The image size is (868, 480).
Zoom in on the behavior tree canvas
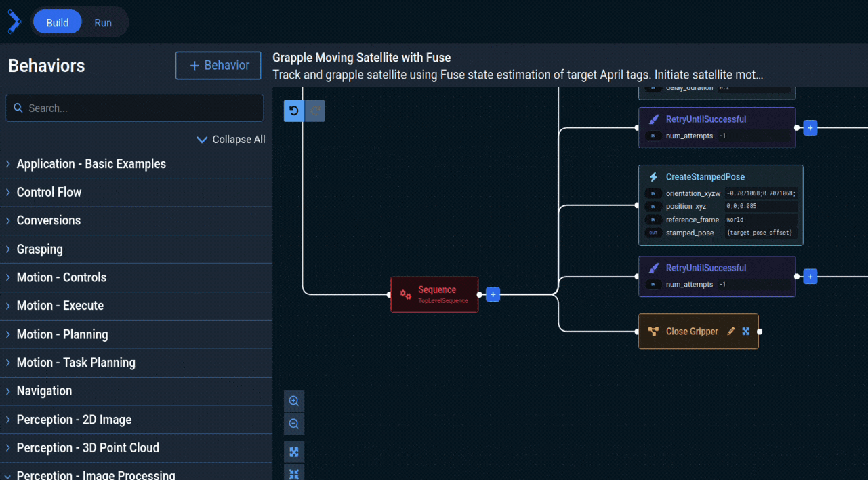tap(293, 401)
